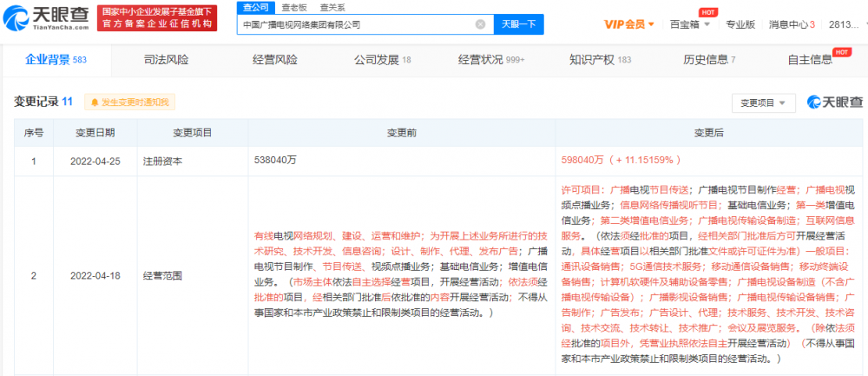The image size is (868, 376).
Task: Switch to the 查老板 search tab
Action: click(293, 7)
